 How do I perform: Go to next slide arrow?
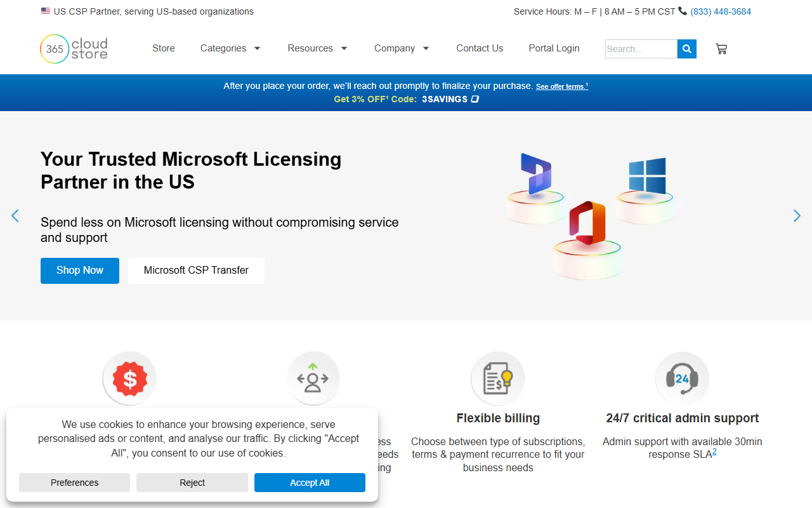pyautogui.click(x=797, y=216)
